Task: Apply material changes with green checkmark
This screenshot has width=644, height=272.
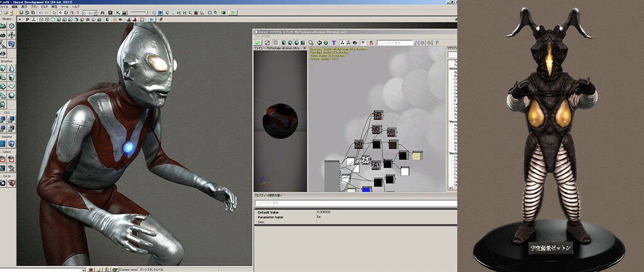Action: (x=257, y=42)
